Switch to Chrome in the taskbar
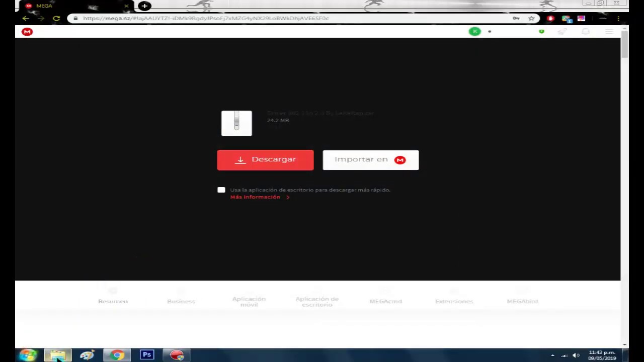Image resolution: width=644 pixels, height=362 pixels. (117, 355)
